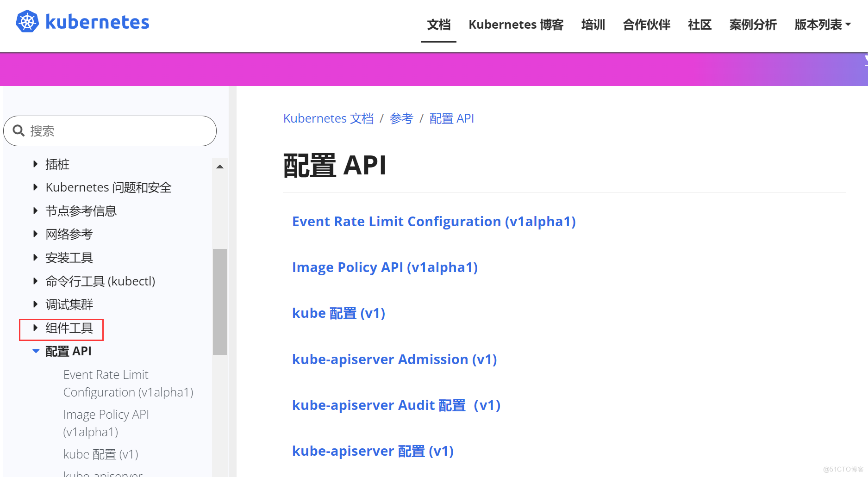Open kube-apiserver Audit 配置 (v1) link

pyautogui.click(x=396, y=405)
